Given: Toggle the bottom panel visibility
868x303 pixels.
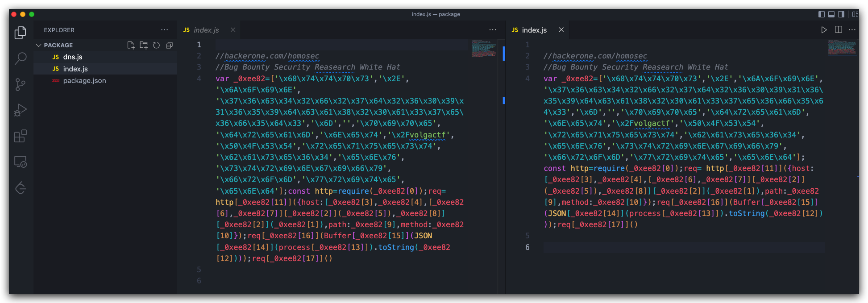Looking at the screenshot, I should pos(831,14).
